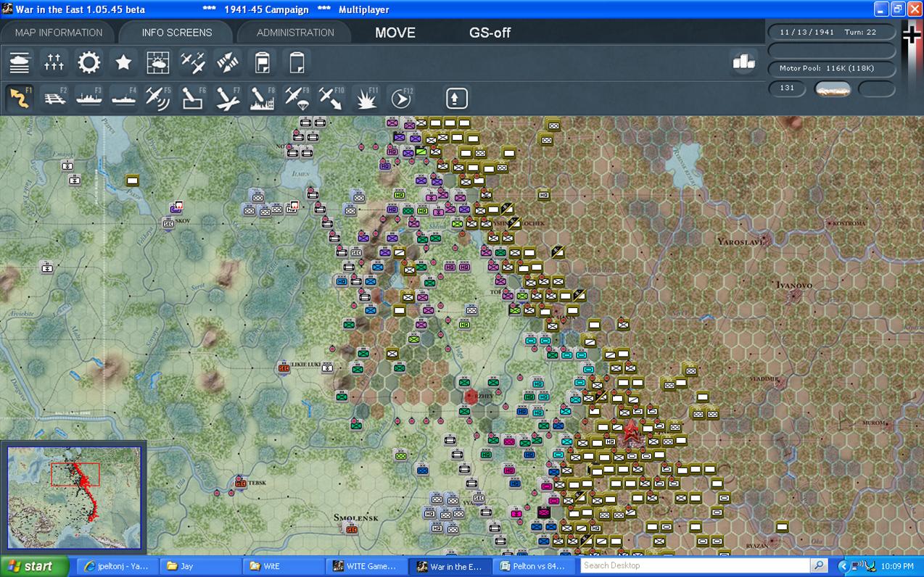Select the F8 bomb city mode
This screenshot has width=924, height=577.
click(x=262, y=98)
